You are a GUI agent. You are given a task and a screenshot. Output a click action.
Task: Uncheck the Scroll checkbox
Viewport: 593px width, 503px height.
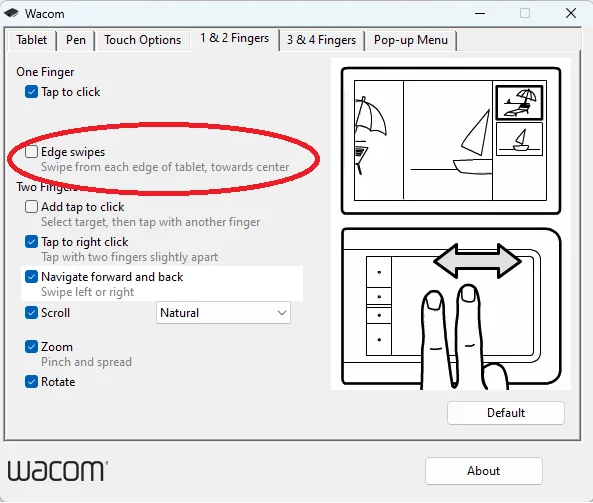point(31,313)
